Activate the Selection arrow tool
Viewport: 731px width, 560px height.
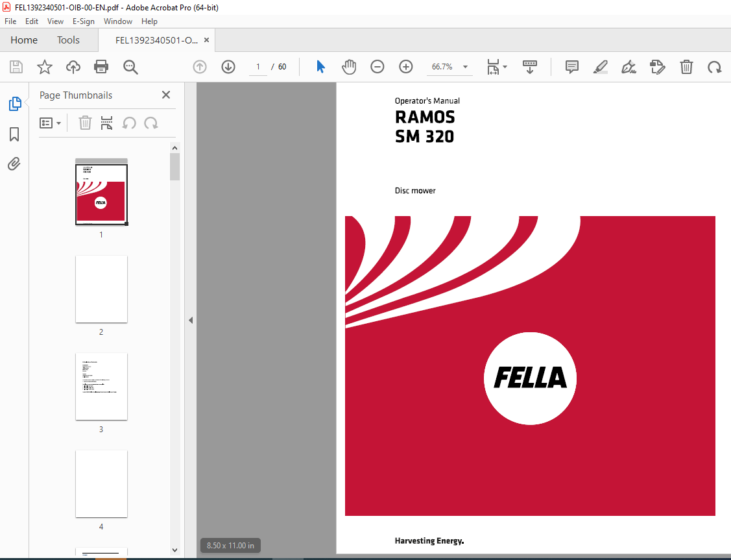tap(320, 67)
